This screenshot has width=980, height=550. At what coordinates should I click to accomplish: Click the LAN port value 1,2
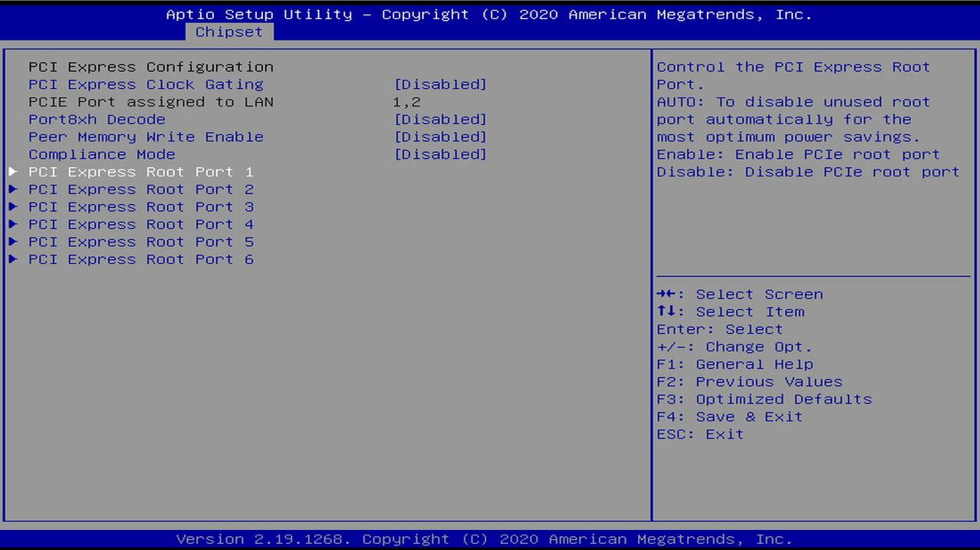pyautogui.click(x=407, y=102)
